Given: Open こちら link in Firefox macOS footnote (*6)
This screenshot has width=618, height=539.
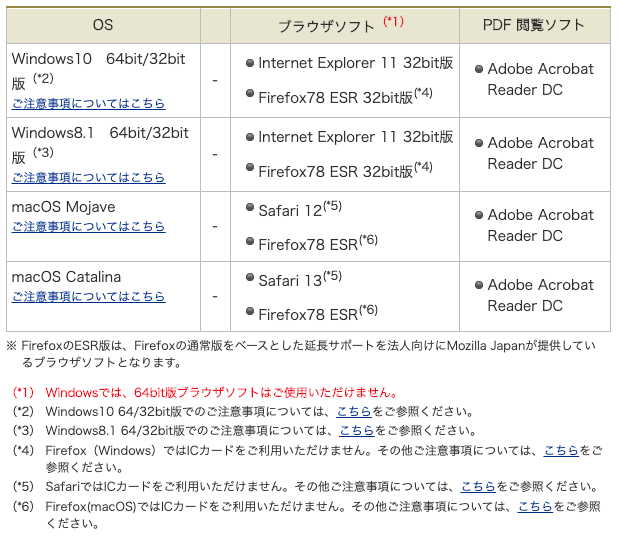Looking at the screenshot, I should click(535, 506).
